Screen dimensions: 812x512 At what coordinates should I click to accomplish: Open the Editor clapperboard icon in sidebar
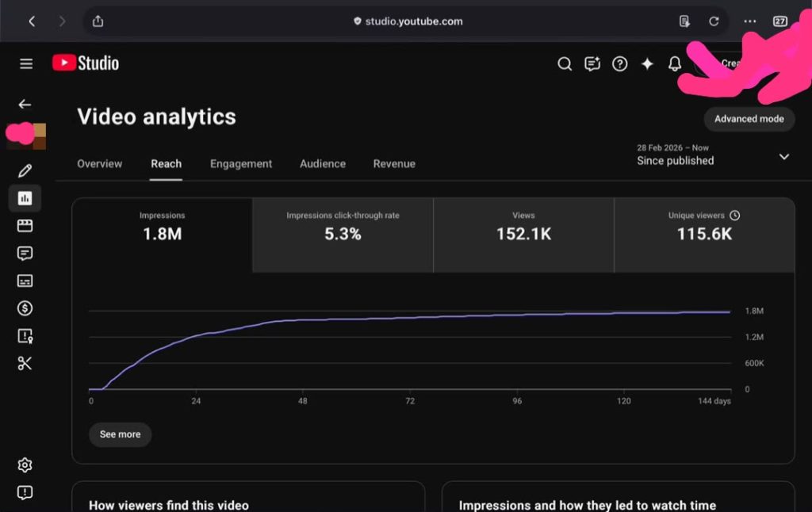pyautogui.click(x=25, y=226)
